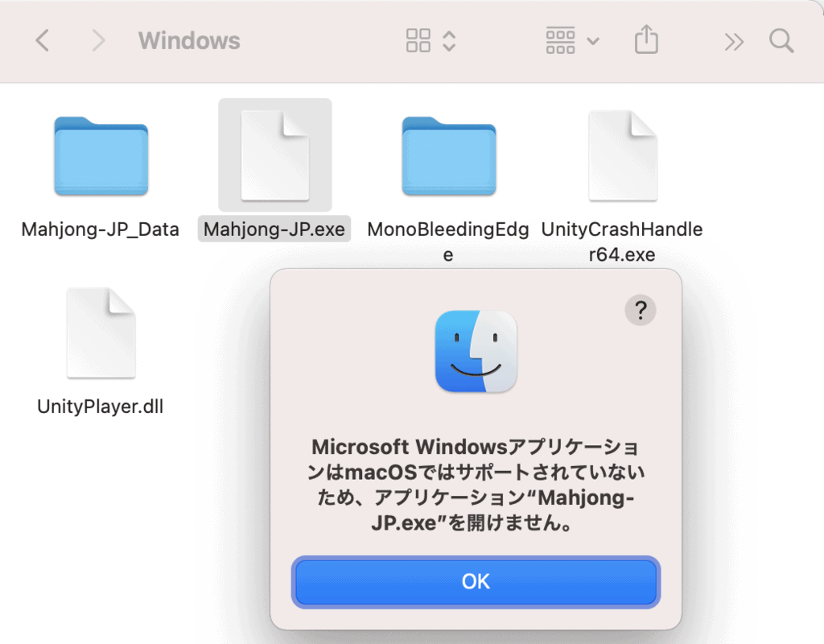The image size is (824, 644).
Task: Select the MonoBleedingEdge folder icon
Action: [449, 156]
